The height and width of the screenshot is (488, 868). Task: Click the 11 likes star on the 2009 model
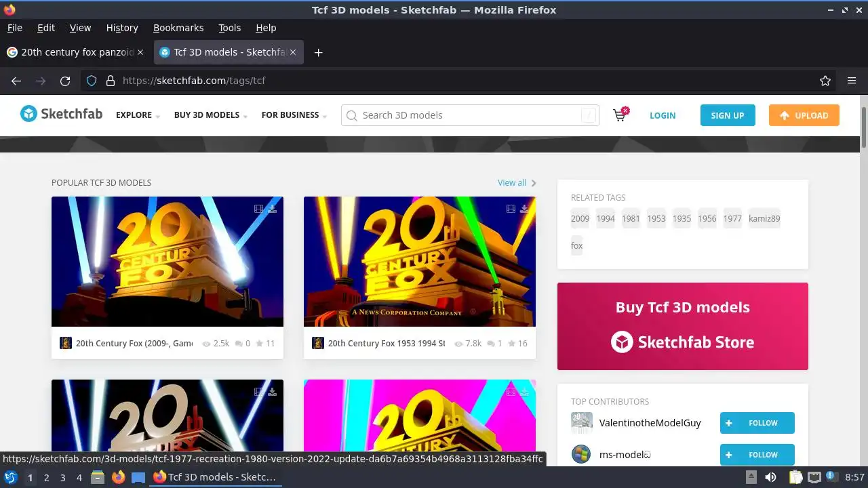coord(265,344)
